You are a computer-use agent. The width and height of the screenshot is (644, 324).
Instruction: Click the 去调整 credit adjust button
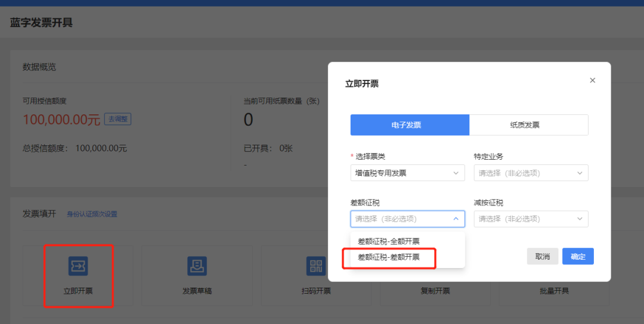(118, 119)
